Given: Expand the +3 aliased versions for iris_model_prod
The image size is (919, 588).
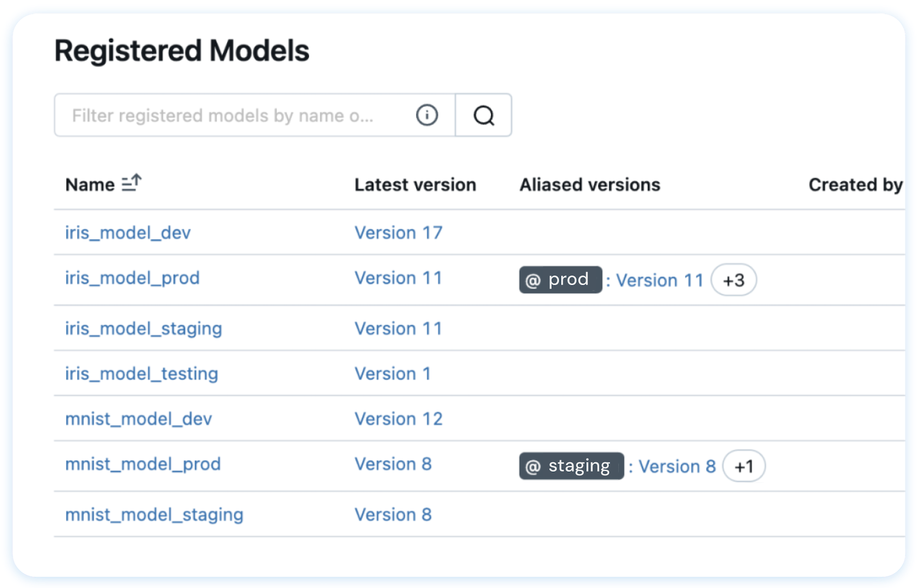Looking at the screenshot, I should point(733,280).
